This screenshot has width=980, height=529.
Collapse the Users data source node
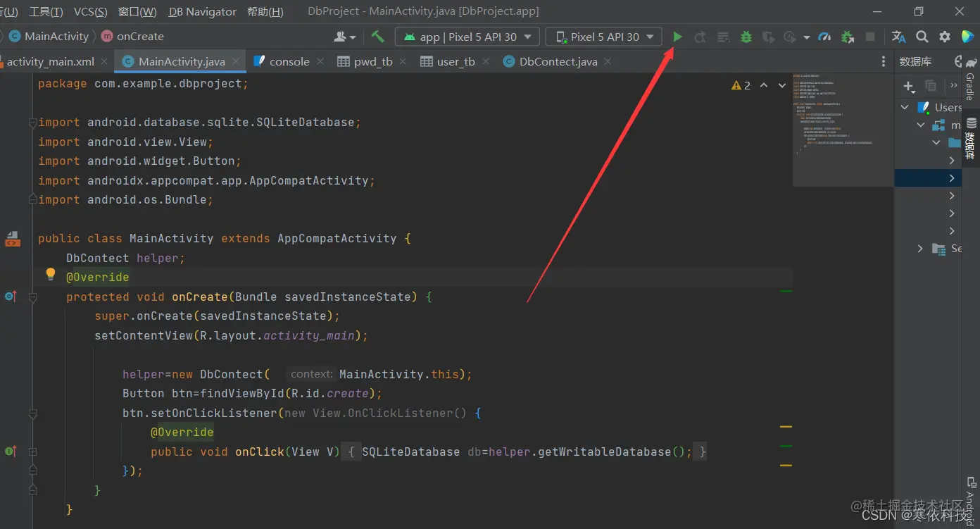[905, 107]
